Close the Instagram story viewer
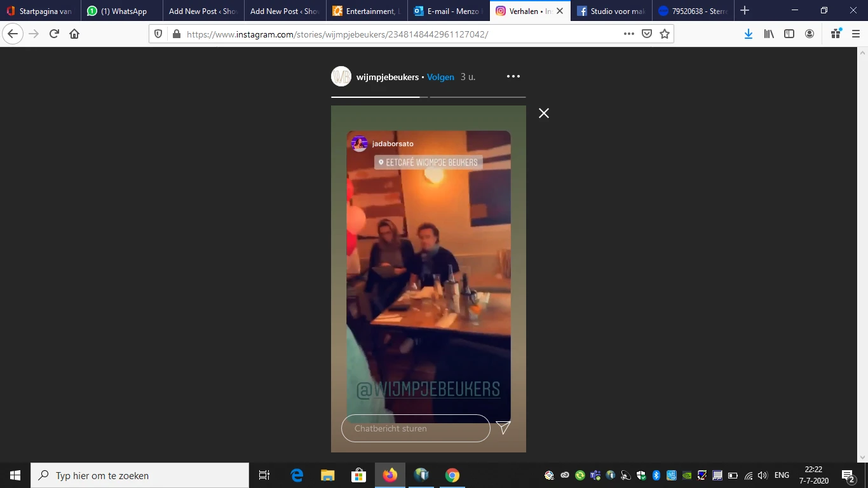This screenshot has height=488, width=868. pyautogui.click(x=544, y=113)
